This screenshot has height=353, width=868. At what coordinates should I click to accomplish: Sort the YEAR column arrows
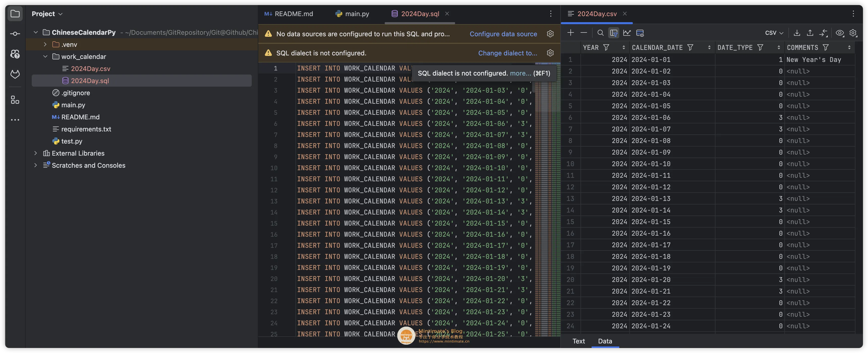tap(623, 48)
